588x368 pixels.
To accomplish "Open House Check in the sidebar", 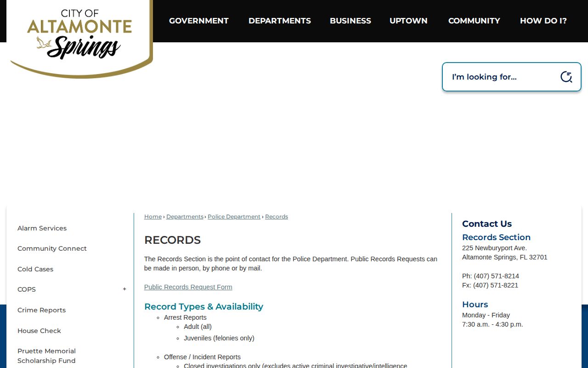I will pyautogui.click(x=39, y=331).
